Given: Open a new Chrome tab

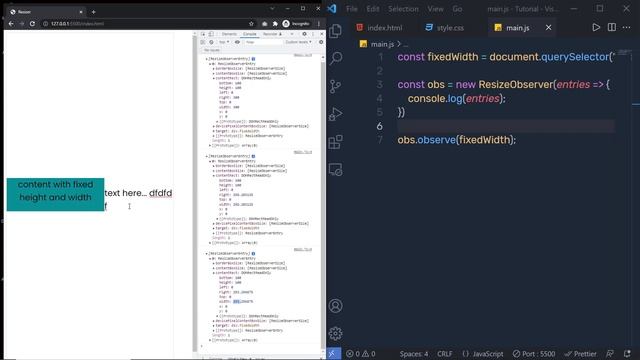Looking at the screenshot, I should (x=93, y=12).
